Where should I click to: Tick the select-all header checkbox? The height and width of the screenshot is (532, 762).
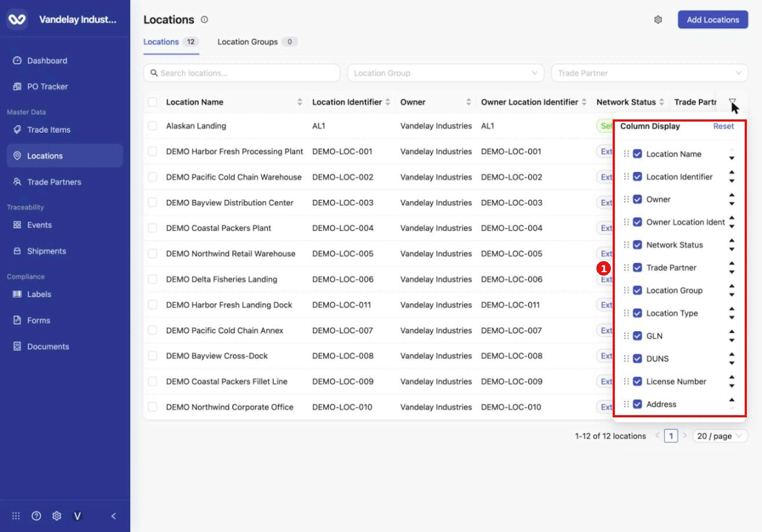pyautogui.click(x=152, y=102)
